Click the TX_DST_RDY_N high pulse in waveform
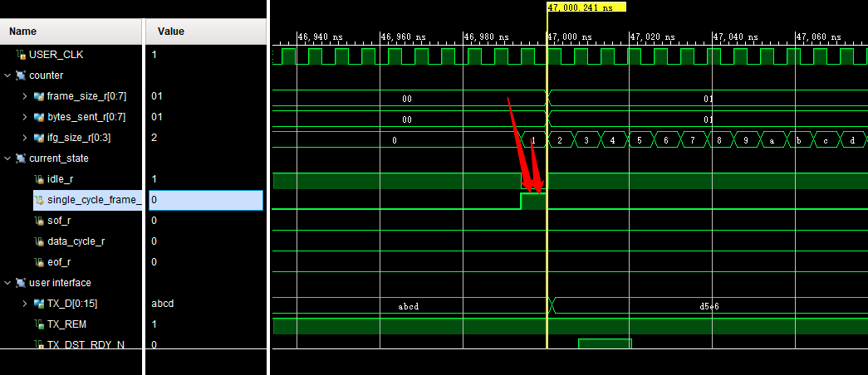The width and height of the screenshot is (868, 375). click(x=605, y=343)
